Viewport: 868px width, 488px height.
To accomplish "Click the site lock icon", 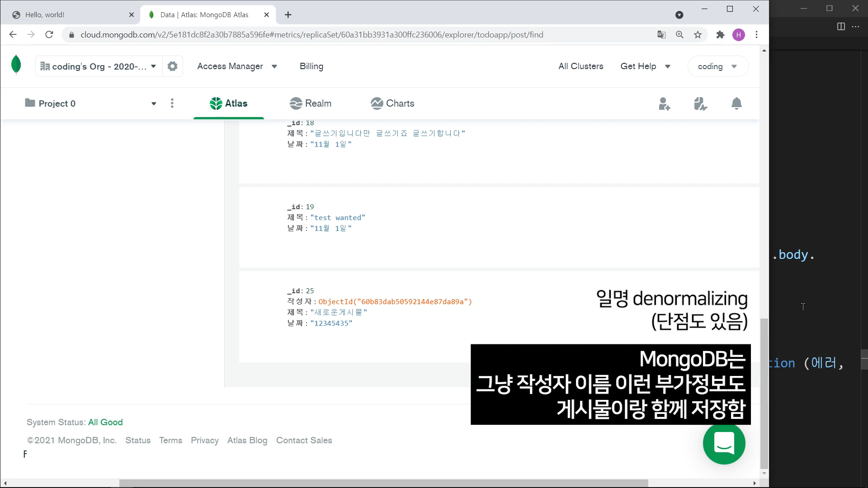I will coord(71,35).
